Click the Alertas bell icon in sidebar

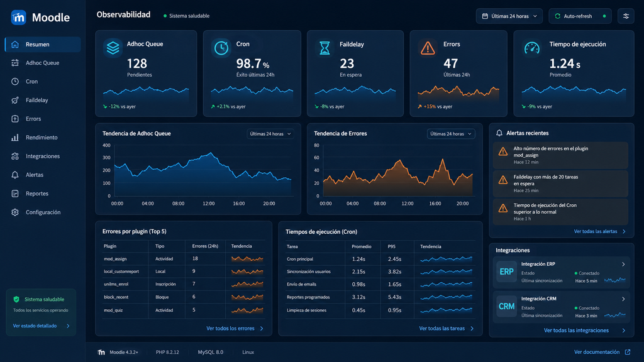[15, 175]
